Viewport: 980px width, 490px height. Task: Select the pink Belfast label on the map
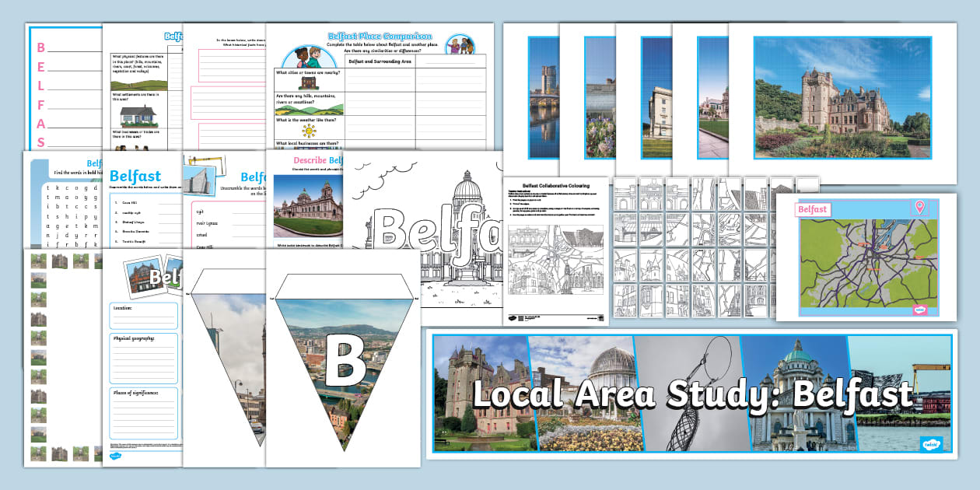click(x=812, y=209)
